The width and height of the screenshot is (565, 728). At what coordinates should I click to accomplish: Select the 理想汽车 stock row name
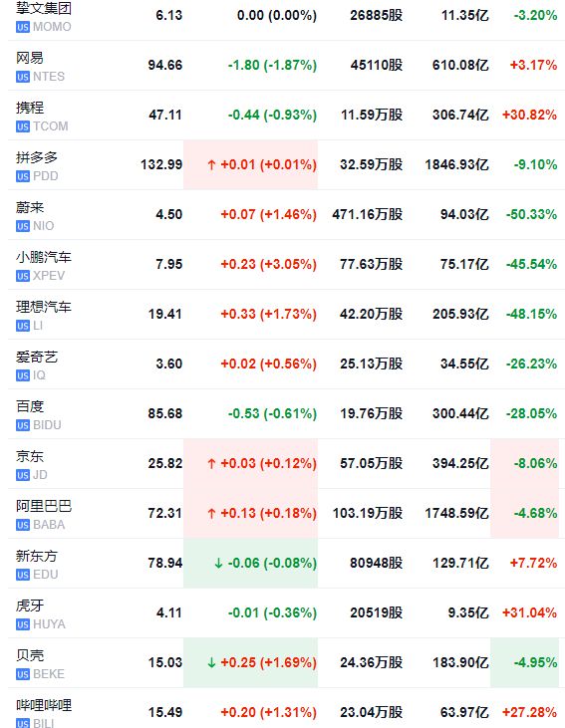44,307
